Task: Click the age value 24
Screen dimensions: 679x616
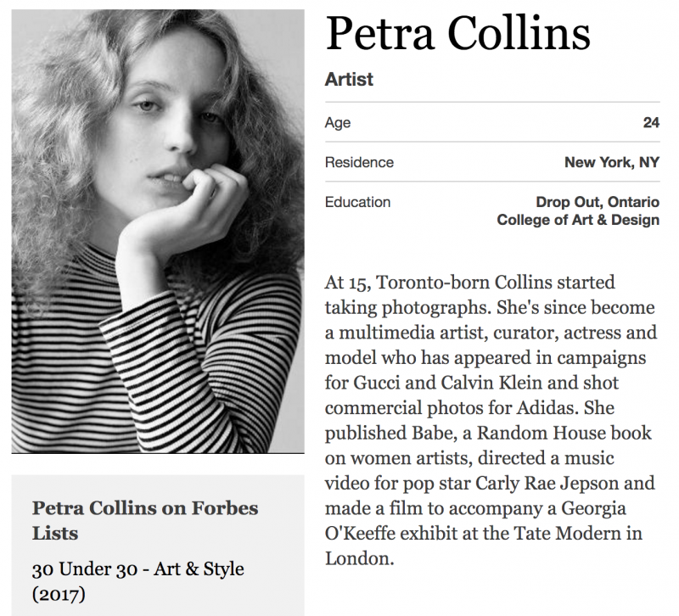Action: (x=651, y=122)
